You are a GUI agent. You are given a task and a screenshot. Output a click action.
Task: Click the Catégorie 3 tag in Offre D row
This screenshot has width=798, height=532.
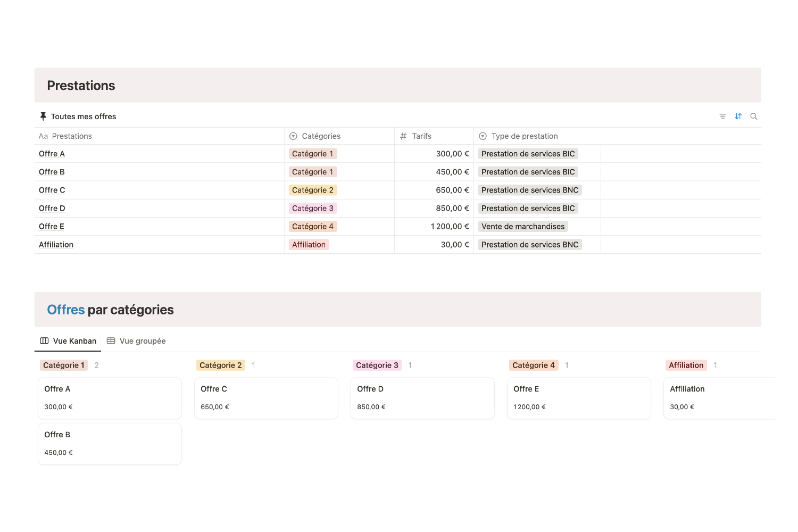(x=313, y=208)
